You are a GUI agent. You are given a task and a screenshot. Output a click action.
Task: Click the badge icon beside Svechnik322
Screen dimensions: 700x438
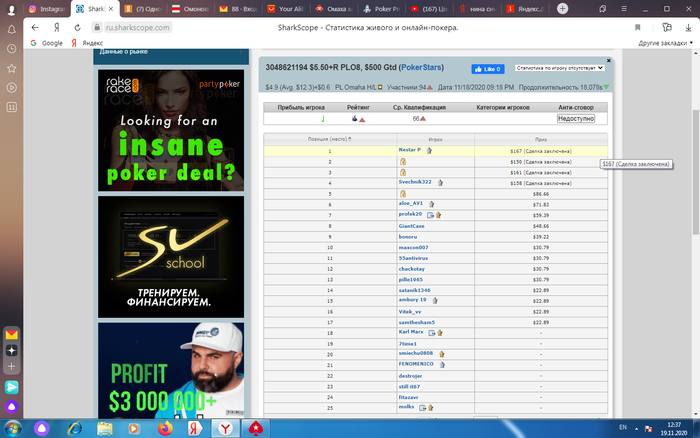coord(440,183)
